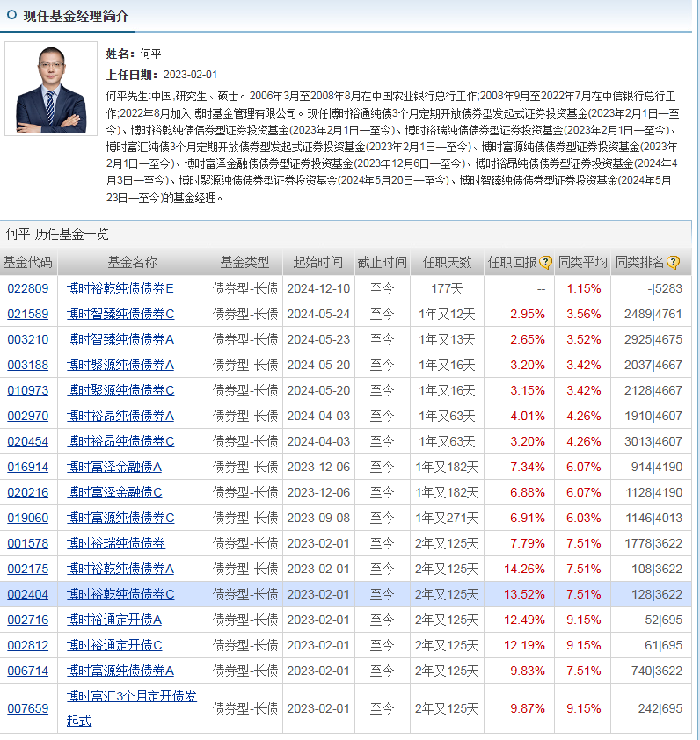Click the ranking 108|3622

pos(657,569)
